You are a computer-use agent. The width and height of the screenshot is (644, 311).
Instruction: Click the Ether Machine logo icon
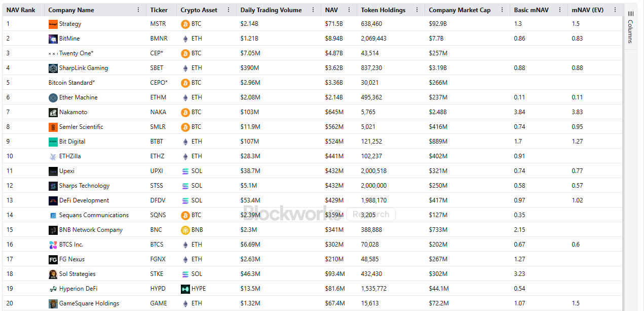(53, 97)
